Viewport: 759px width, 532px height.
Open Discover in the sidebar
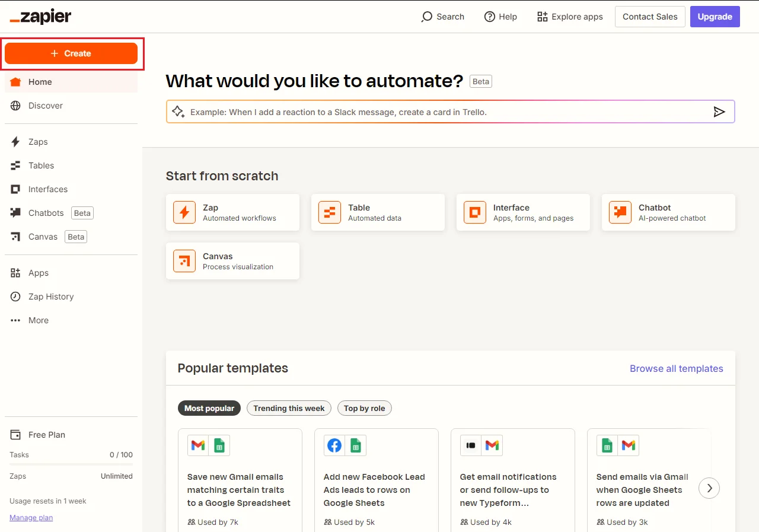click(x=71, y=106)
